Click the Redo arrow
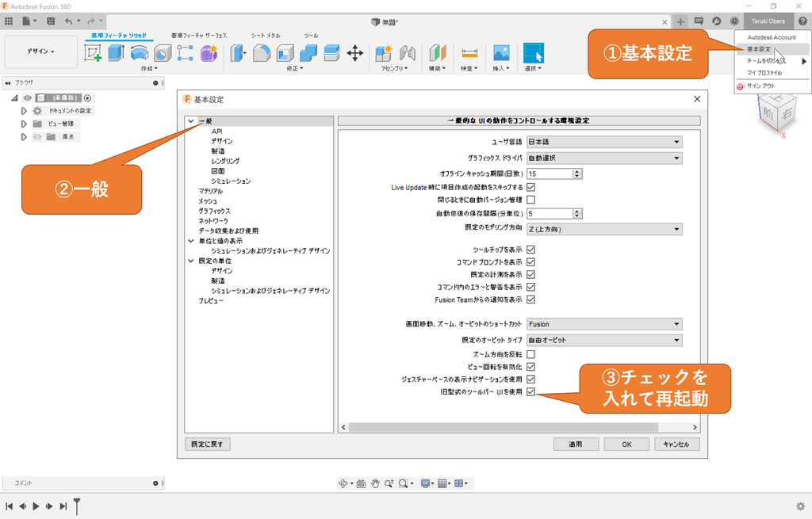The image size is (812, 519). click(91, 21)
